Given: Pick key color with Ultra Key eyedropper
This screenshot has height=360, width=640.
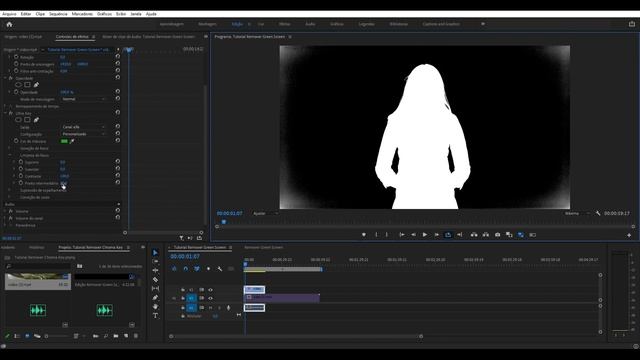Looking at the screenshot, I should click(x=72, y=141).
